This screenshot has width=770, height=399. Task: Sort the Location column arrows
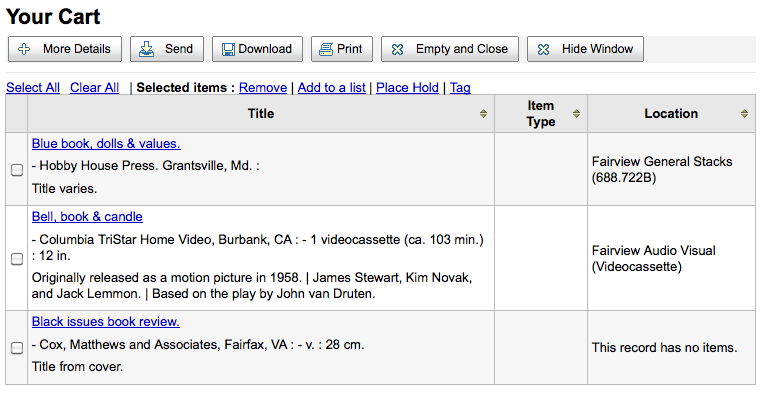click(744, 114)
